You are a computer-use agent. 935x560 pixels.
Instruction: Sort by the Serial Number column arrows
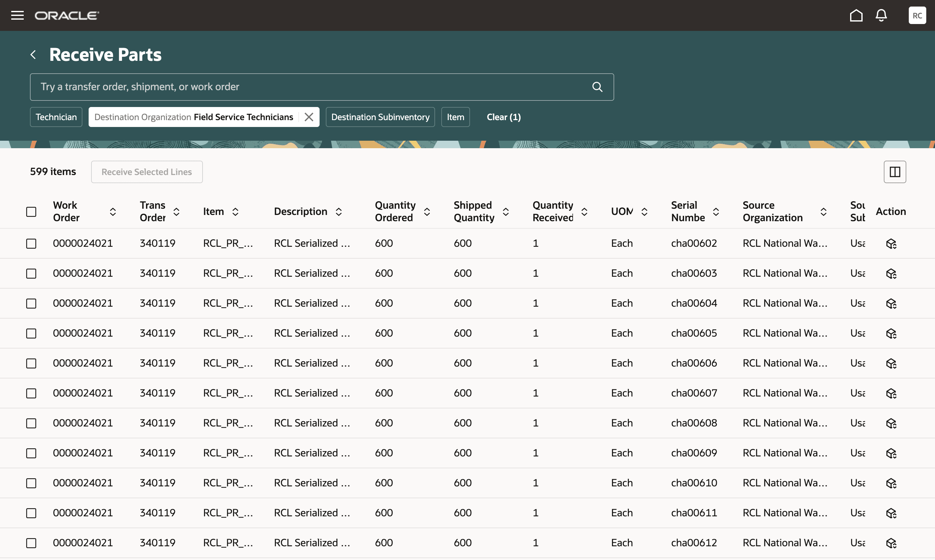[x=716, y=212]
